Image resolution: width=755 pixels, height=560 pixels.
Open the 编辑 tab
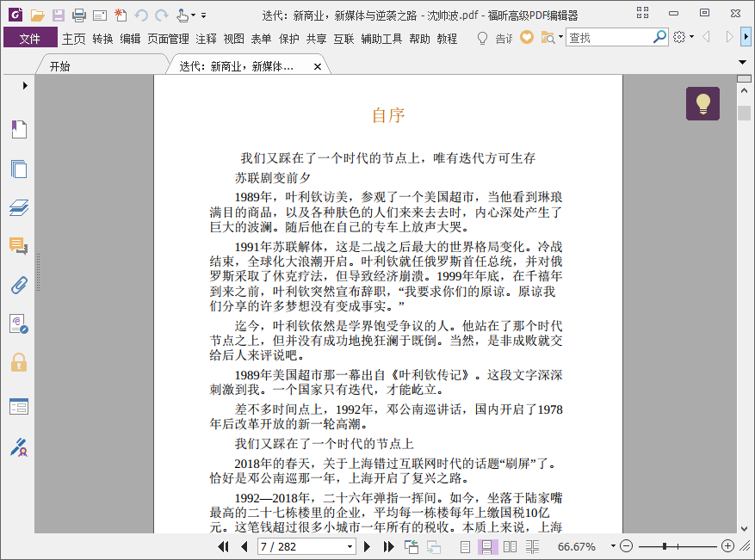coord(130,39)
